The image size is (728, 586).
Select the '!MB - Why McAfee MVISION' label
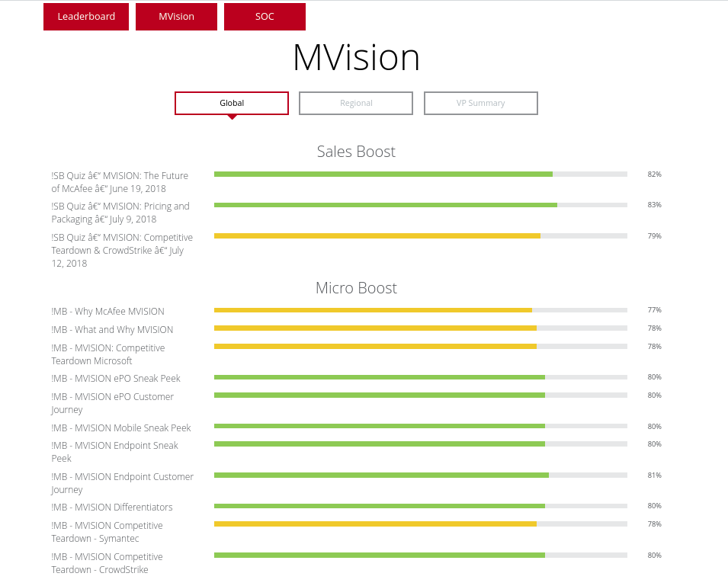point(107,312)
